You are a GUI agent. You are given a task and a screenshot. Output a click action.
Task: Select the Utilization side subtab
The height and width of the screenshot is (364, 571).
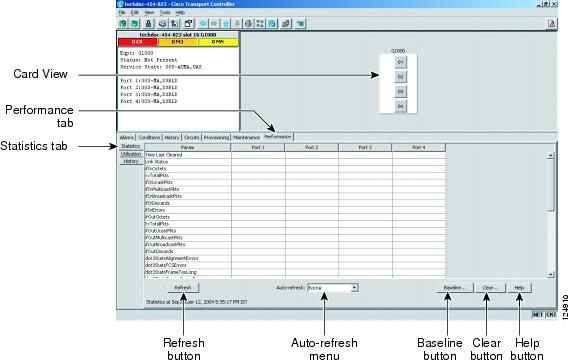click(131, 154)
